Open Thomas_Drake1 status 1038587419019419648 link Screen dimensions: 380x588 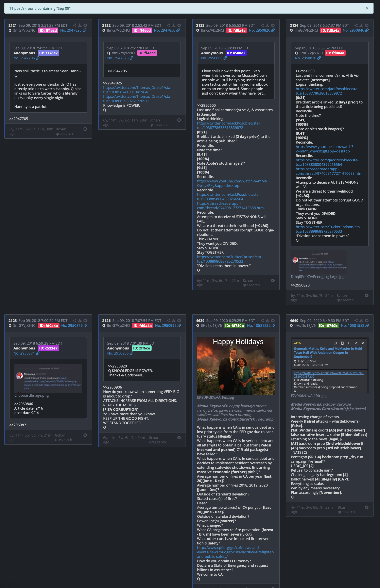[x=137, y=90]
